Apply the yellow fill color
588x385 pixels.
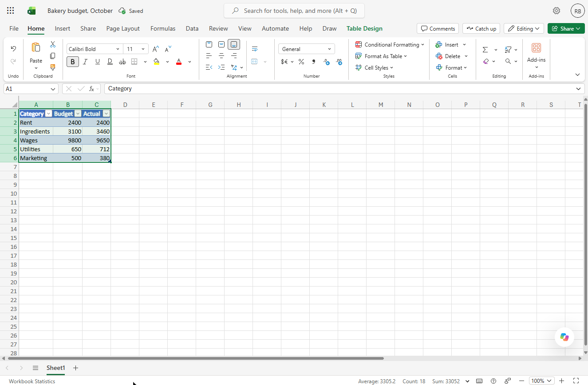tap(156, 62)
